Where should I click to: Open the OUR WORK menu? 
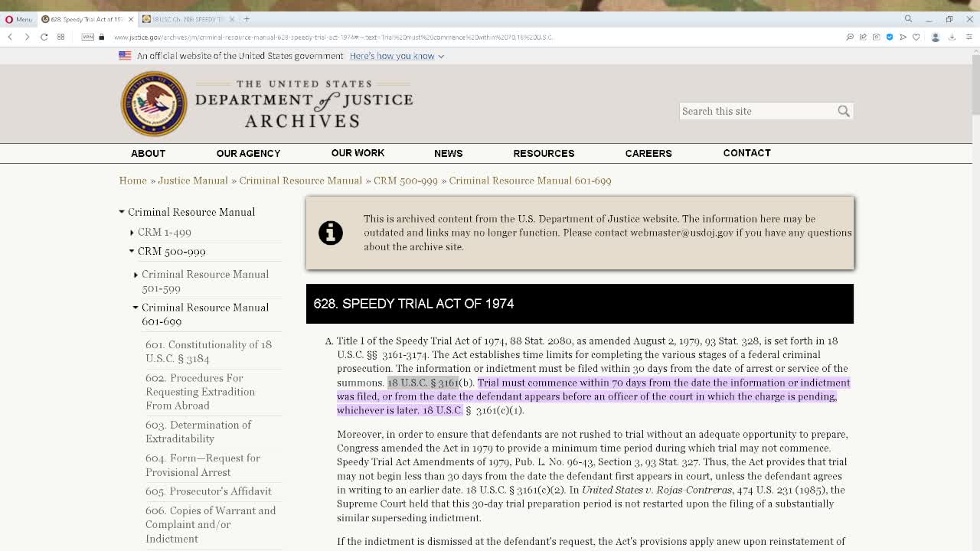pyautogui.click(x=358, y=153)
